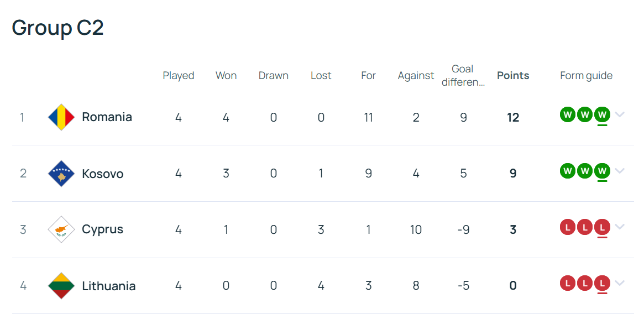Click the Romania flag icon
Screen dimensions: 644x314
pyautogui.click(x=61, y=117)
